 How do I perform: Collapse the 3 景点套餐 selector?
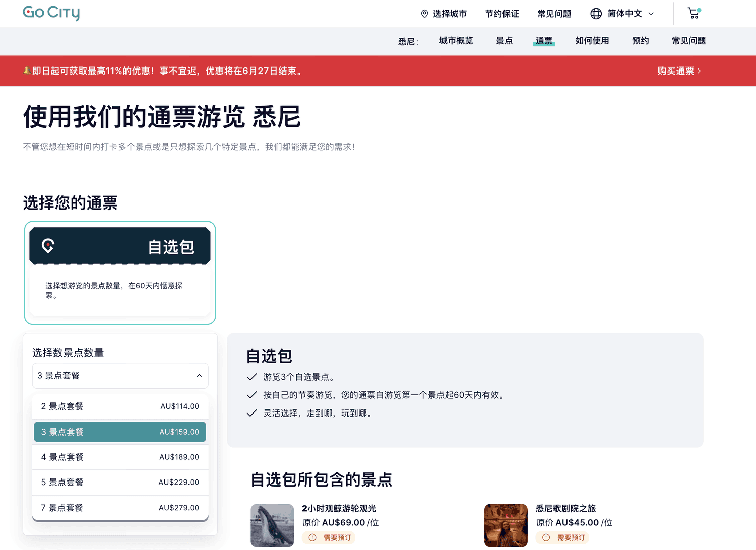(120, 376)
